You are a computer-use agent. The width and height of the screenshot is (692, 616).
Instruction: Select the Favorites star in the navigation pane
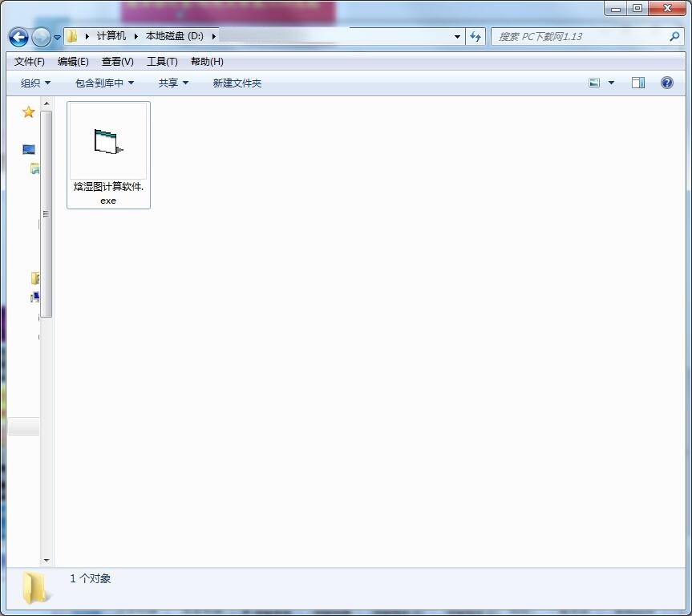[28, 112]
